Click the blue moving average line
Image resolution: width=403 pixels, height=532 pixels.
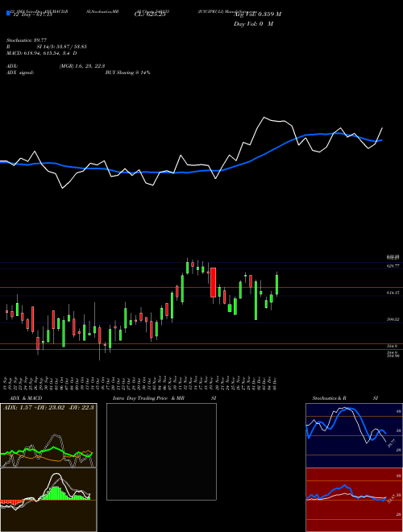click(x=190, y=172)
